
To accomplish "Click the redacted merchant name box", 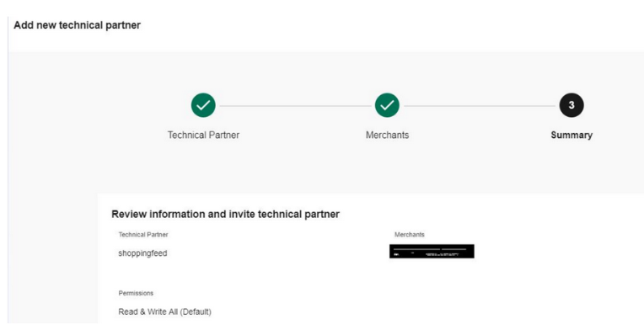I will point(432,252).
